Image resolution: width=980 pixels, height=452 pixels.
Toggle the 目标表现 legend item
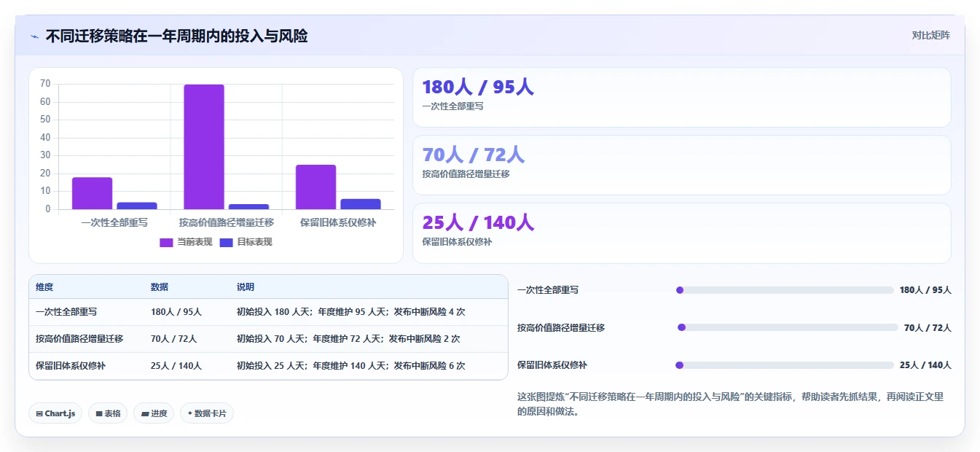coord(246,242)
